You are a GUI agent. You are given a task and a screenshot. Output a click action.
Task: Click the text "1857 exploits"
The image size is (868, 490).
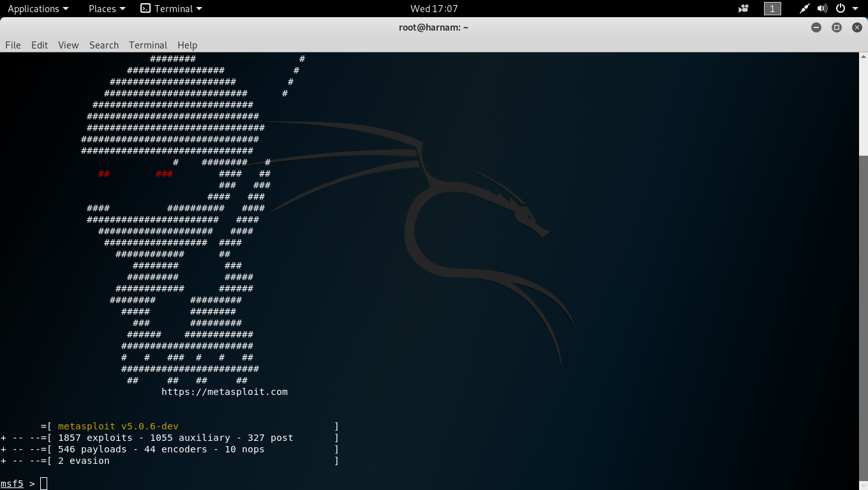pos(95,438)
